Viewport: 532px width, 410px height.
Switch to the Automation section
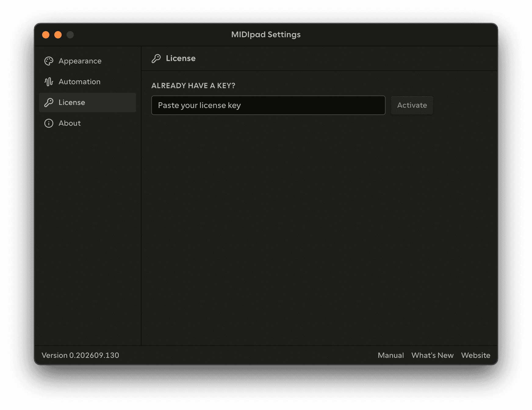[x=88, y=82]
